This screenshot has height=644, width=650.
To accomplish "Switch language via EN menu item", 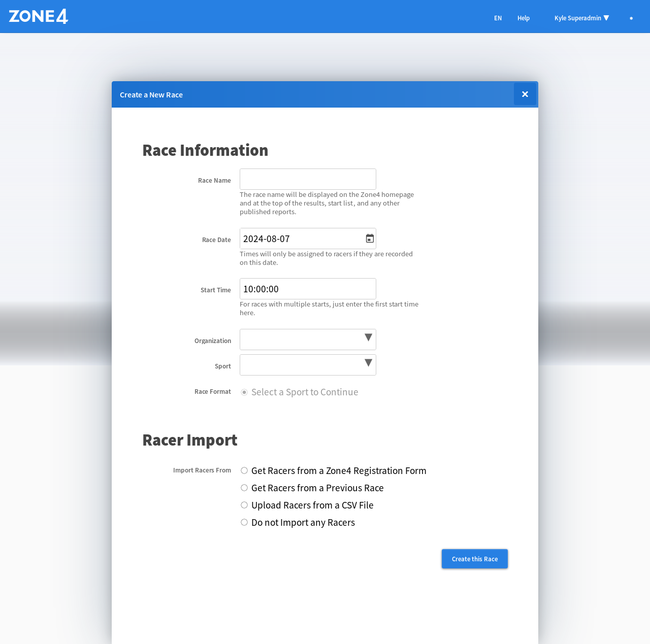I will click(498, 18).
